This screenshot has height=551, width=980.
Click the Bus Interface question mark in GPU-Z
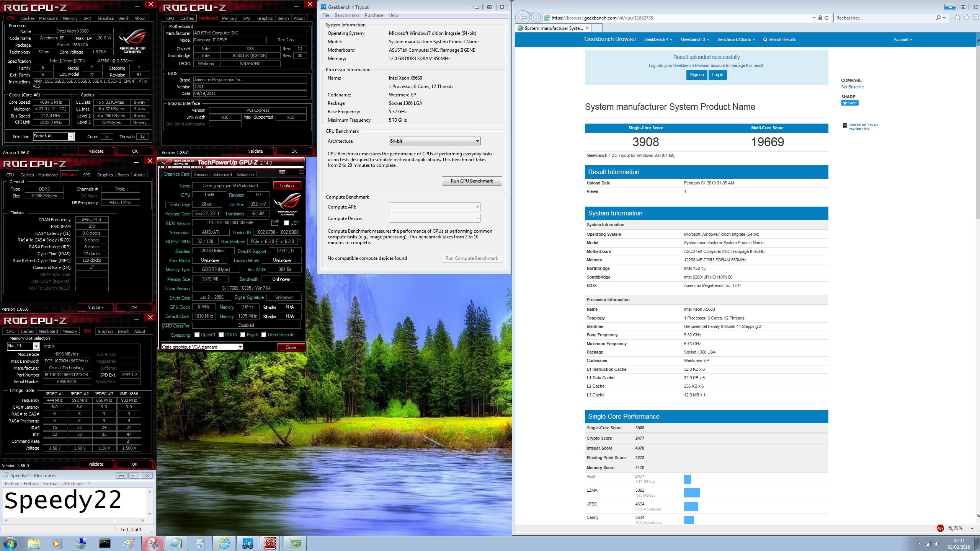click(x=300, y=241)
